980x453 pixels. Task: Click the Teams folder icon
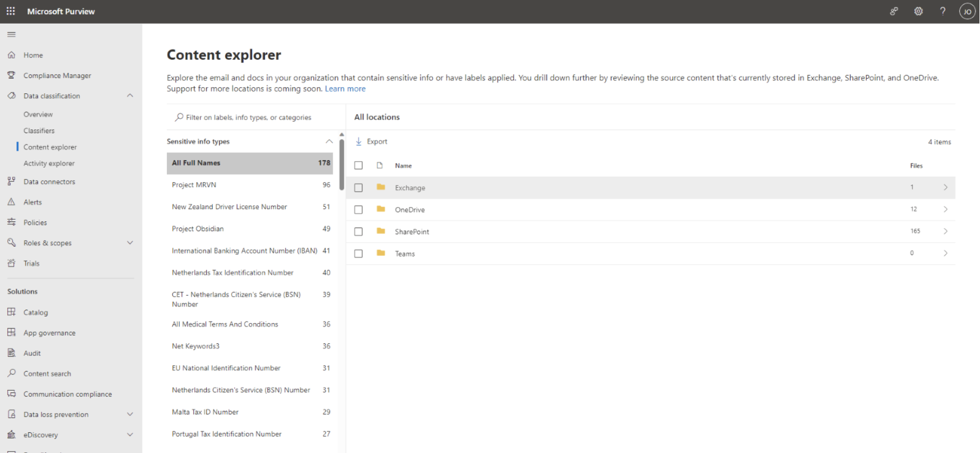381,253
